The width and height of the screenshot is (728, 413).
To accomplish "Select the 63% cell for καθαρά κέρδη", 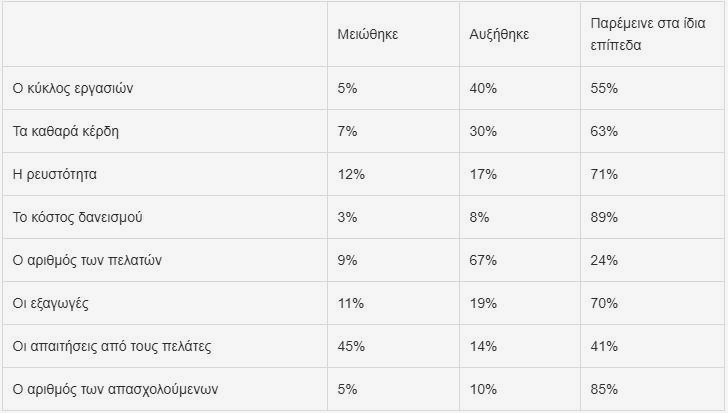I will [x=604, y=131].
